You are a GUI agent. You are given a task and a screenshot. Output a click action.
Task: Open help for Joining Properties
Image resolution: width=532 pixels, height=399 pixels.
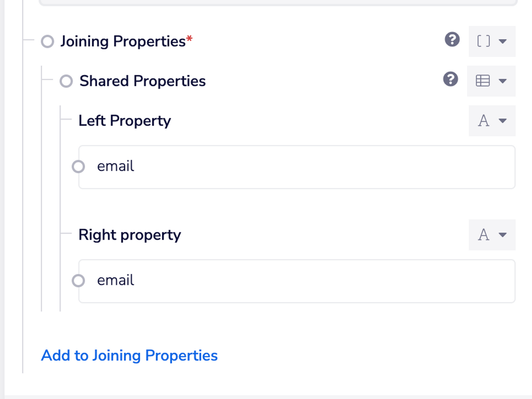tap(452, 40)
